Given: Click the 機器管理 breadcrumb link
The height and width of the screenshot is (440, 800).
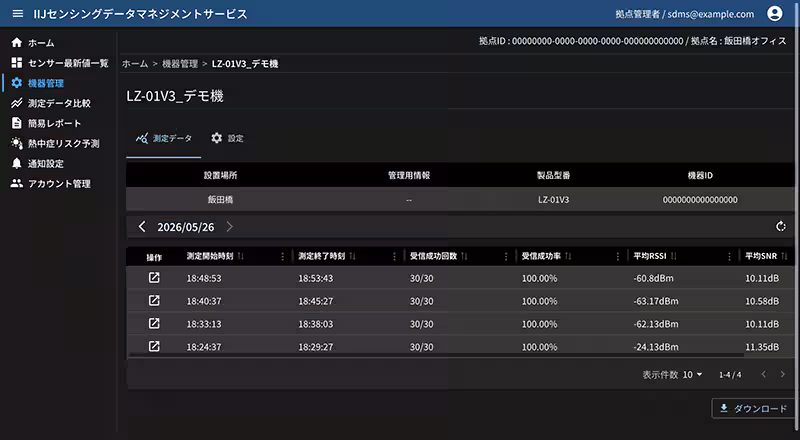Looking at the screenshot, I should pyautogui.click(x=180, y=64).
